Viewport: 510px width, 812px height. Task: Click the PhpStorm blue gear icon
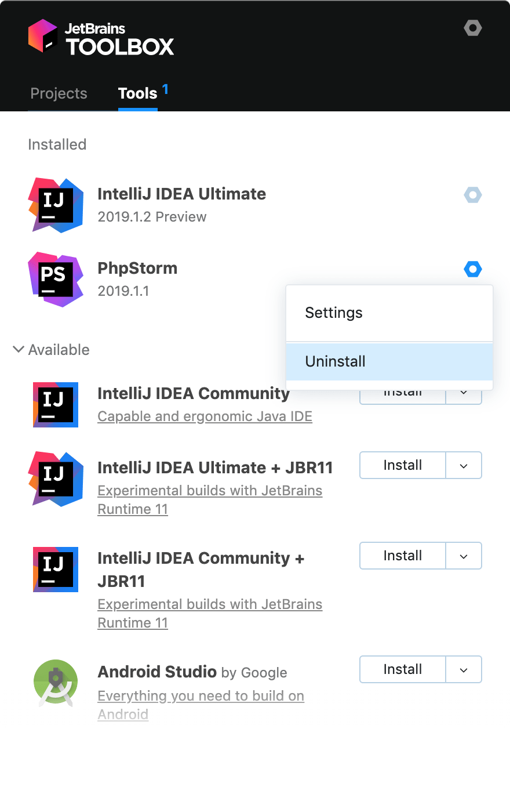pyautogui.click(x=473, y=269)
